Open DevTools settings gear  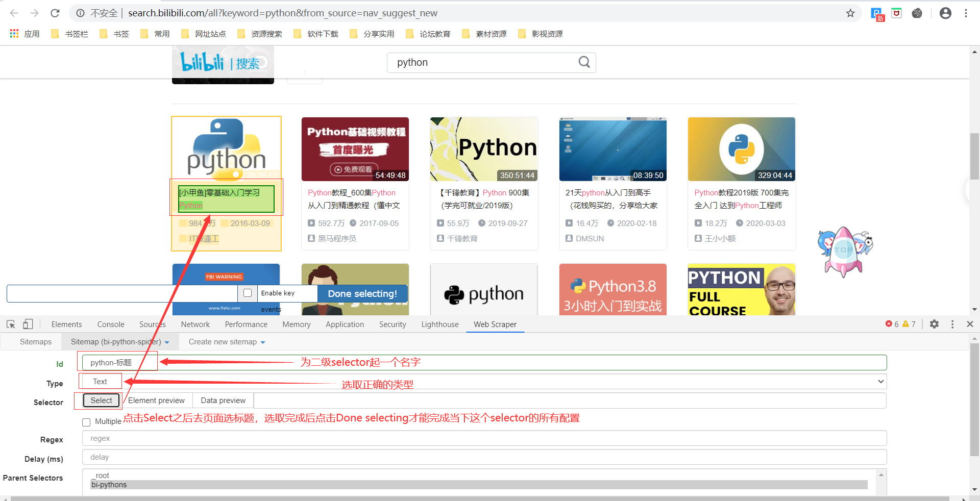coord(934,324)
